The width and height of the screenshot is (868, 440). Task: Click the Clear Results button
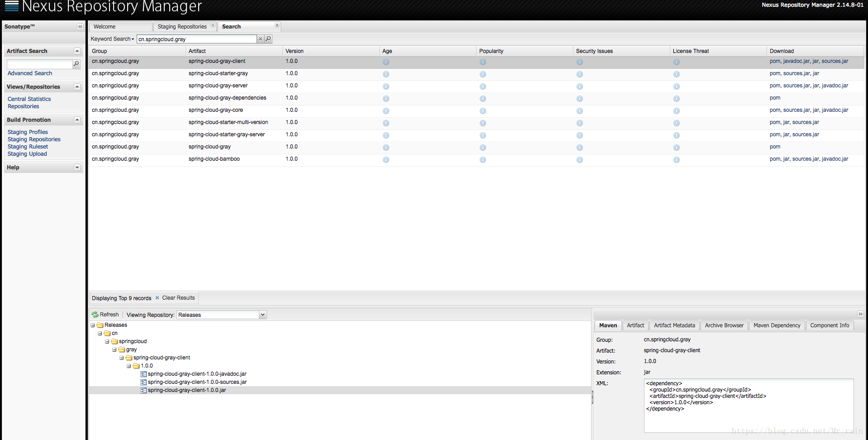point(175,298)
